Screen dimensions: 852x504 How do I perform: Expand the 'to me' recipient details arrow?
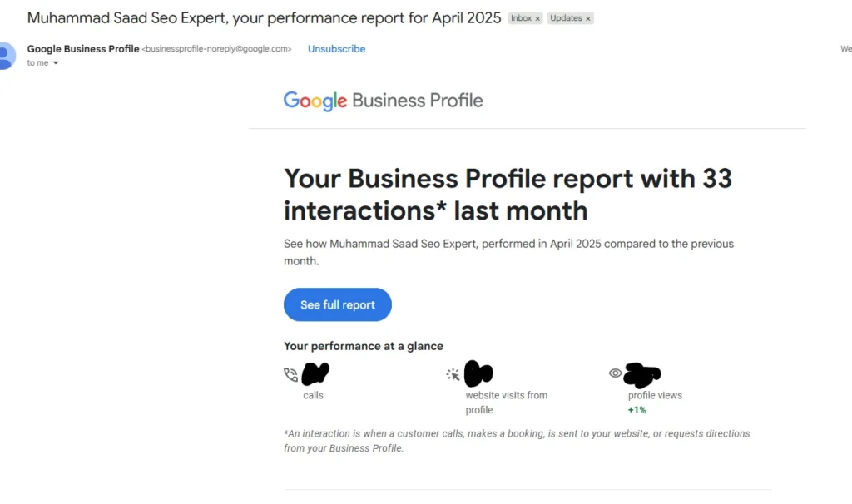point(56,63)
